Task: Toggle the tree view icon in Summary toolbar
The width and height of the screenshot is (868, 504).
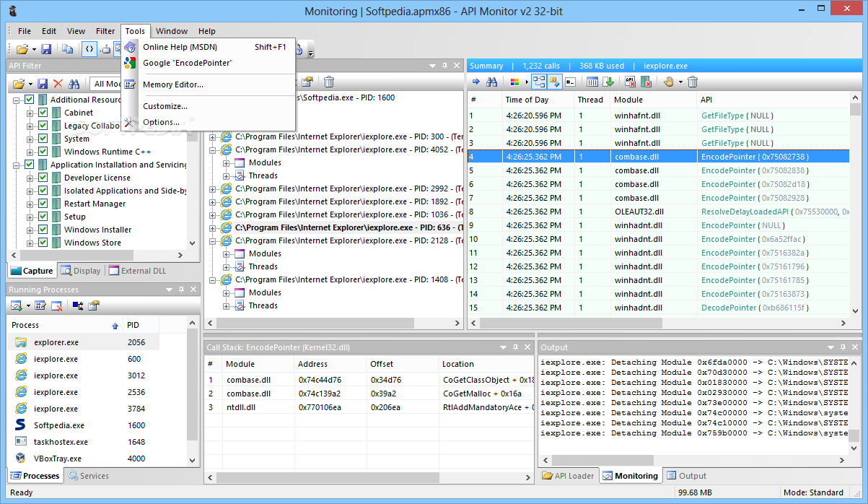Action: pos(538,82)
